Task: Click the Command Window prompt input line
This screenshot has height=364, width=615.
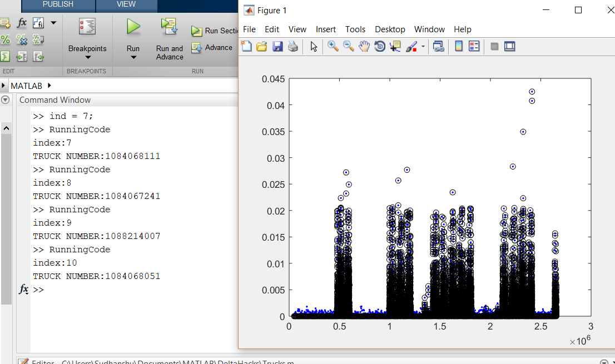Action: coord(133,290)
